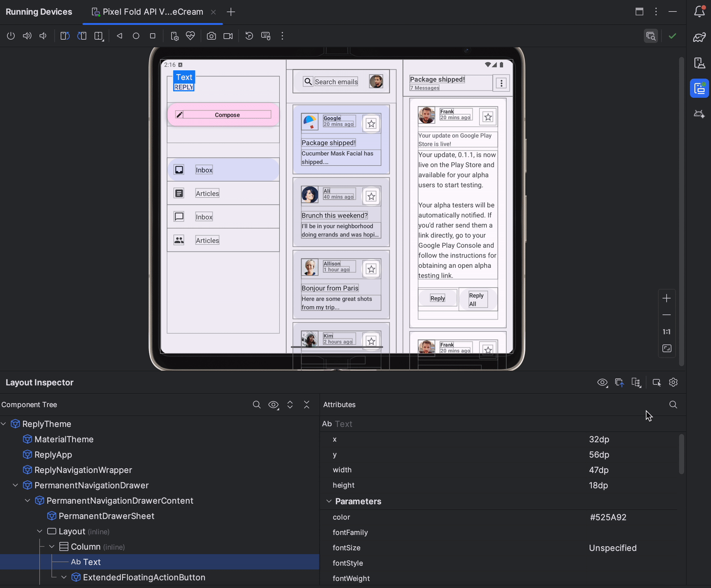
Task: Open the hardware input keyboard control
Action: 265,35
